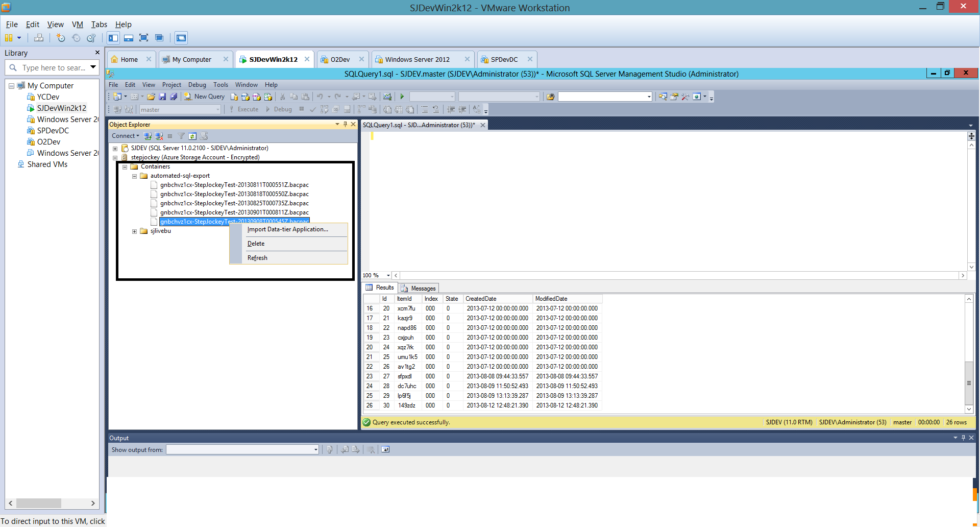Click the 'sfpxdl' ItemId cell
Viewport: 980px width, 527px height.
(x=408, y=376)
